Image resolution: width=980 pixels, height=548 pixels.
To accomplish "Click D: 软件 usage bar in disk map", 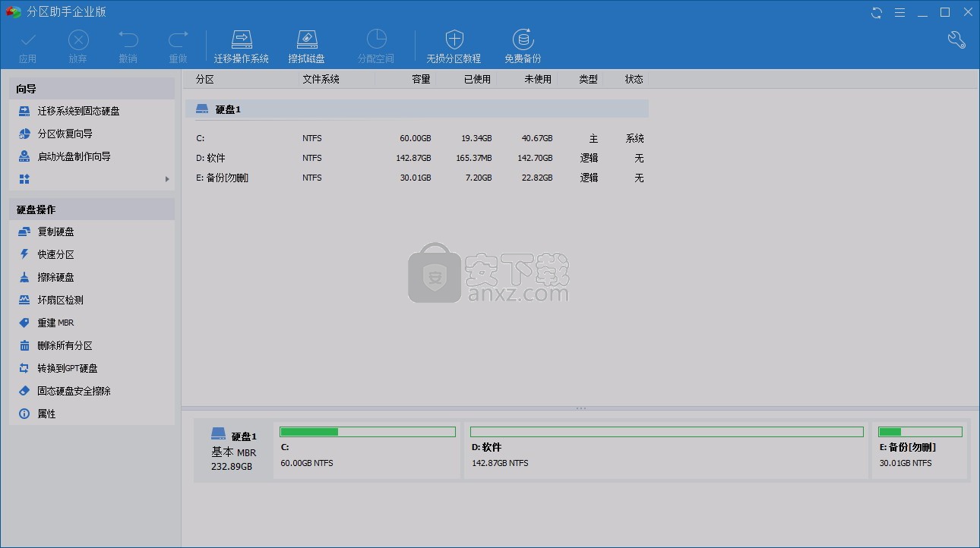I will pos(667,432).
